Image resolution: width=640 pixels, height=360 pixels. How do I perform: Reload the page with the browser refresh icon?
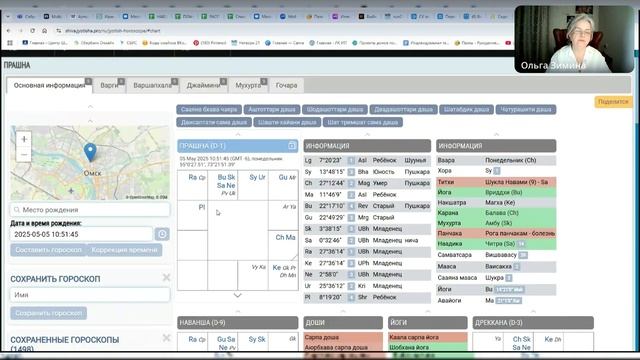33,31
